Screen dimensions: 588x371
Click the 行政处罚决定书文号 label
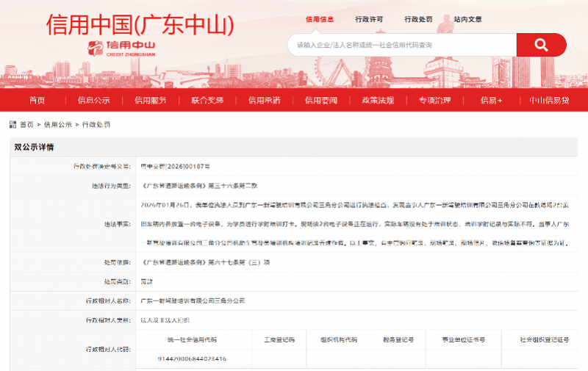[102, 166]
